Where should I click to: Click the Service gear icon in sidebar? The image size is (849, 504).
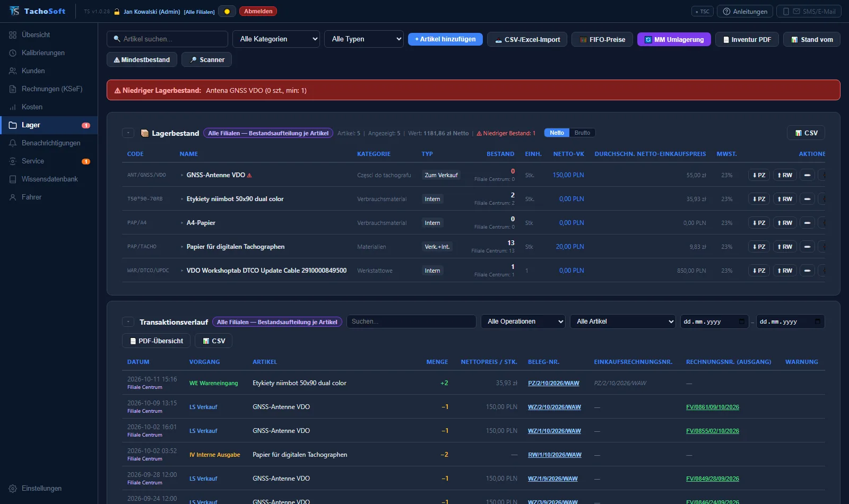[x=13, y=161]
